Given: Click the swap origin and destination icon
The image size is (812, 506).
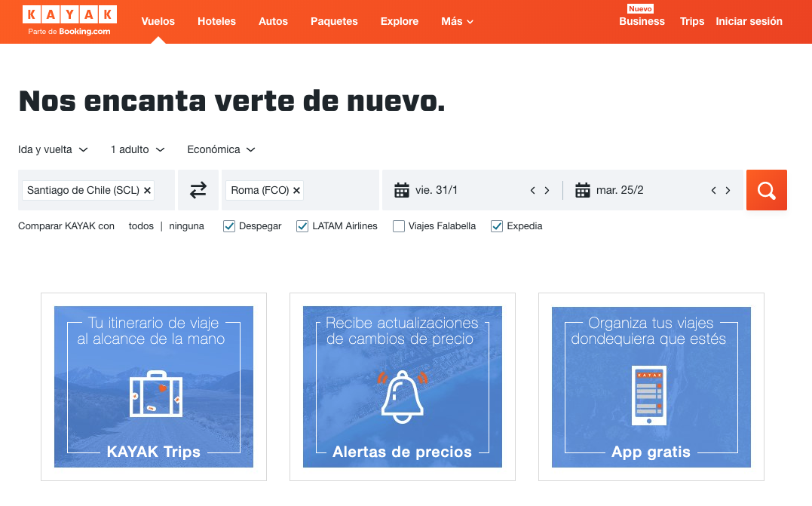Looking at the screenshot, I should tap(198, 190).
